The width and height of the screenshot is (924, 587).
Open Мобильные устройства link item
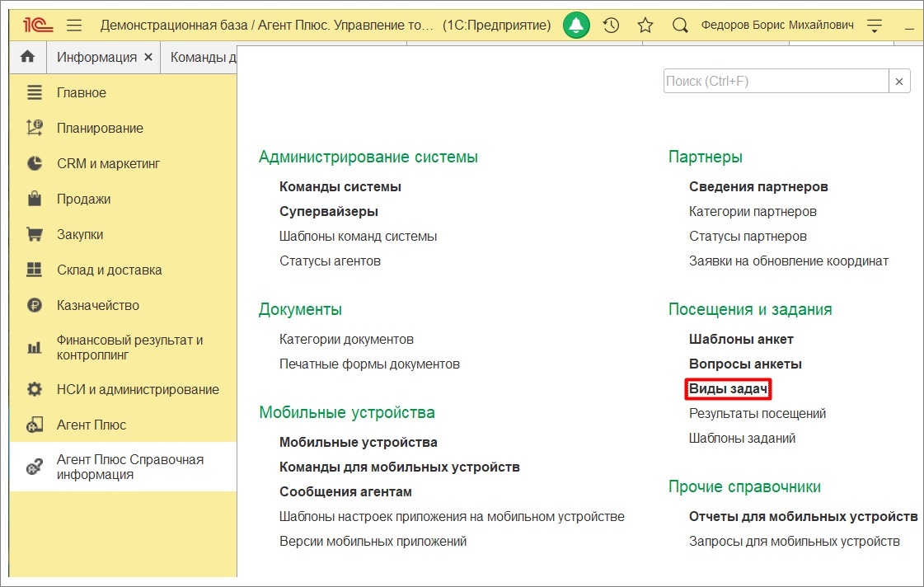tap(359, 443)
